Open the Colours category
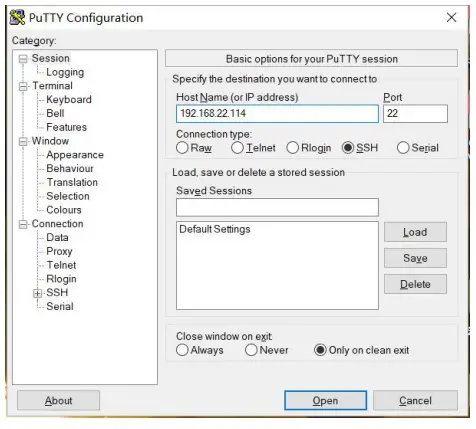This screenshot has width=476, height=429. tap(64, 210)
